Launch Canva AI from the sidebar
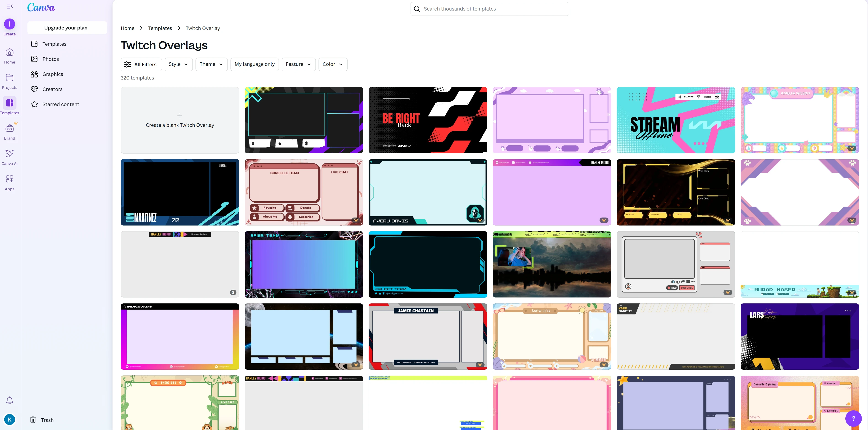This screenshot has width=868, height=430. pyautogui.click(x=9, y=157)
